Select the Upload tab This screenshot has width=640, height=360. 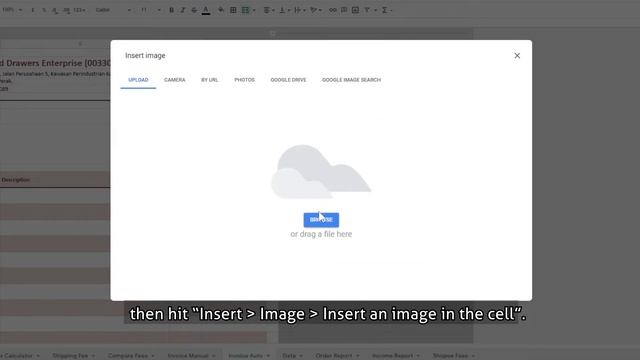tap(138, 80)
